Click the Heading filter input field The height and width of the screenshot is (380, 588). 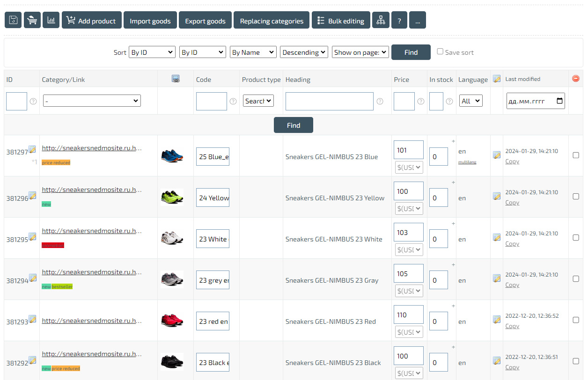[329, 101]
